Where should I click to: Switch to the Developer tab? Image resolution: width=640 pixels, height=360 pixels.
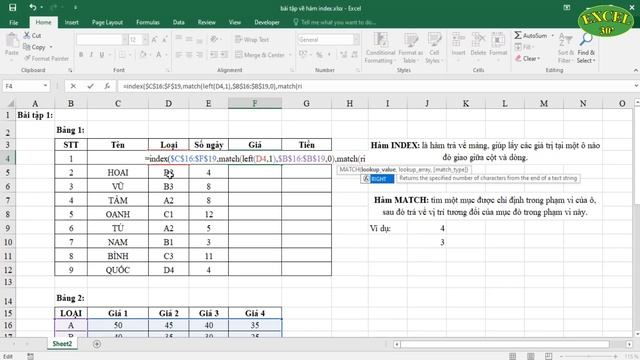click(x=267, y=22)
